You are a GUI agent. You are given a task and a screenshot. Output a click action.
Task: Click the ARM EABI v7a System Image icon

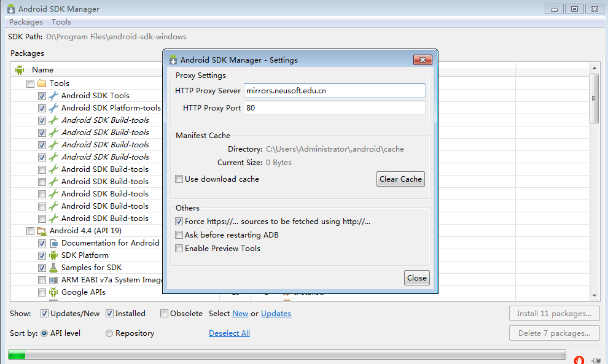point(53,280)
